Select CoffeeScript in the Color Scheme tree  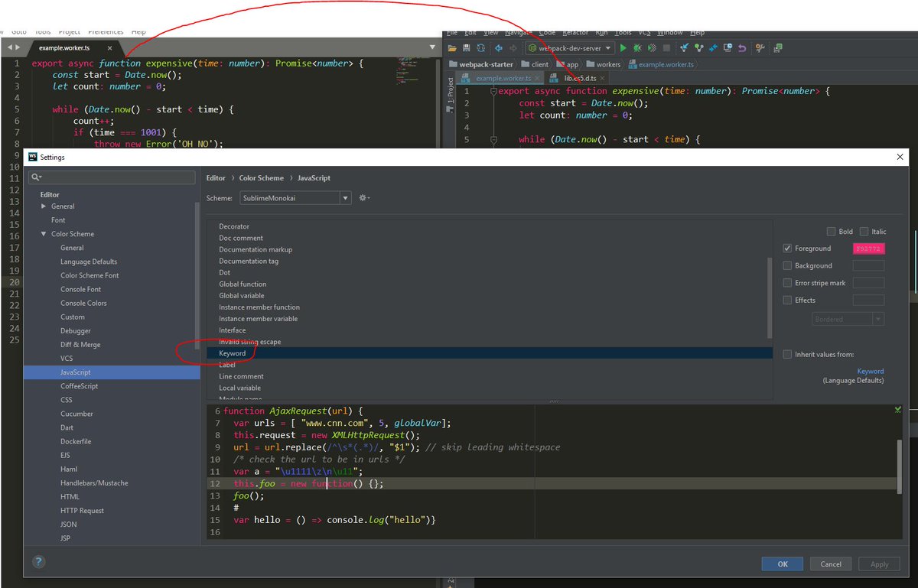(x=80, y=386)
